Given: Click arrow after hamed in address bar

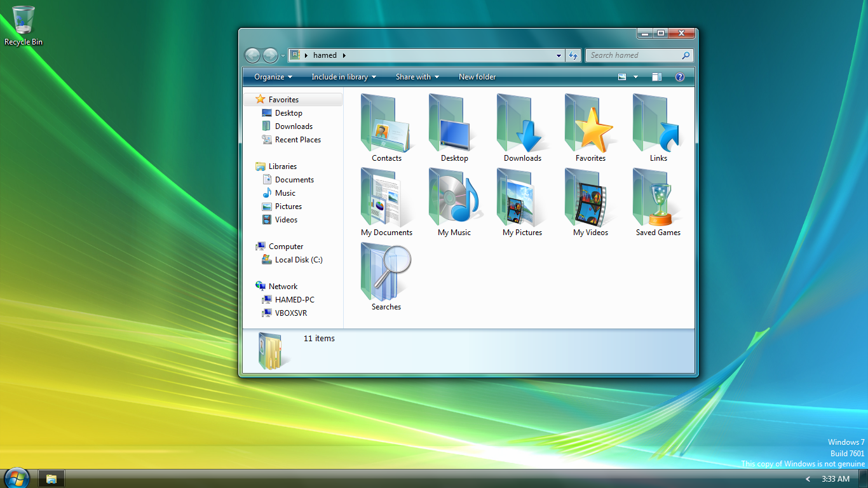Looking at the screenshot, I should pyautogui.click(x=344, y=55).
